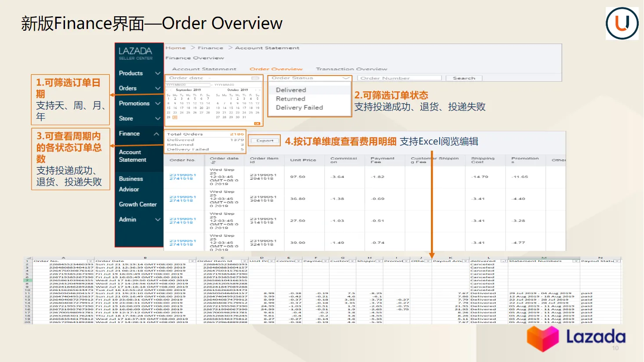The width and height of the screenshot is (644, 362).
Task: Select Delivery Failed in status list
Action: coord(299,108)
